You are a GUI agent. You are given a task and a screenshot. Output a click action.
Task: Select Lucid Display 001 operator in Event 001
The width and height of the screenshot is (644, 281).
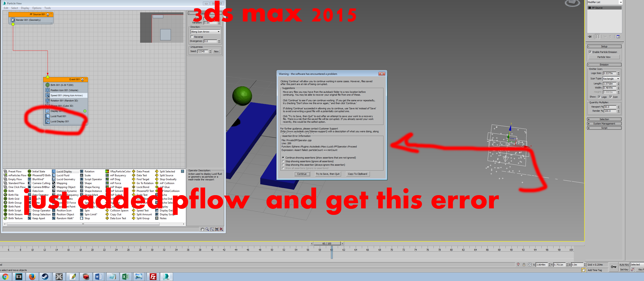pyautogui.click(x=60, y=121)
